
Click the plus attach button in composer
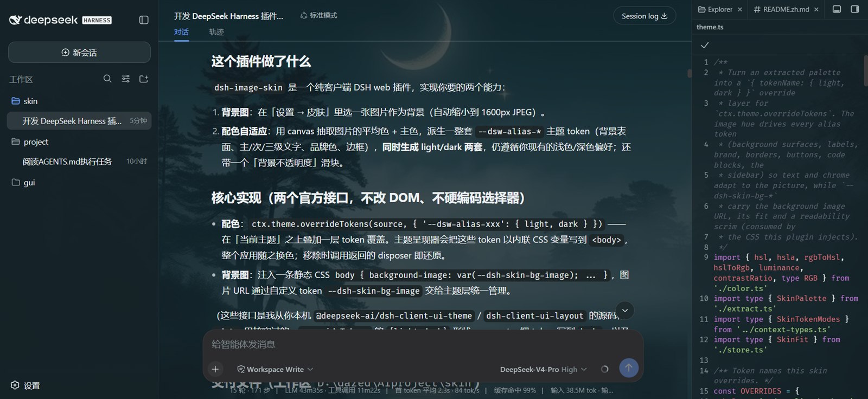pos(215,369)
